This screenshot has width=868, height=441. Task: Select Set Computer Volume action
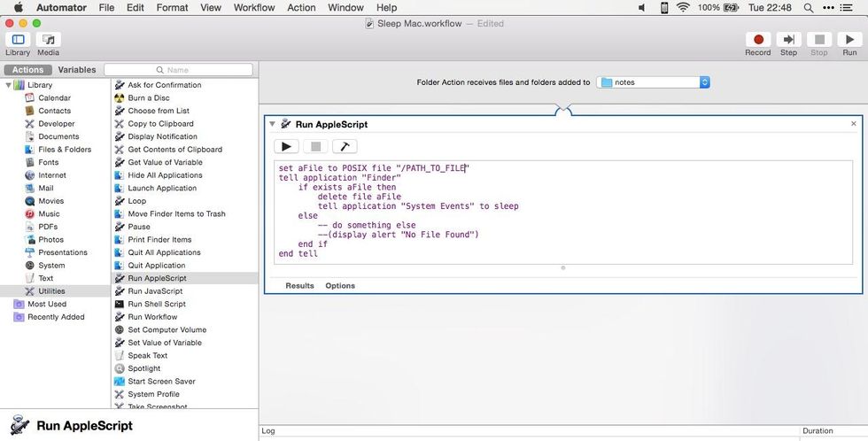[x=167, y=329]
